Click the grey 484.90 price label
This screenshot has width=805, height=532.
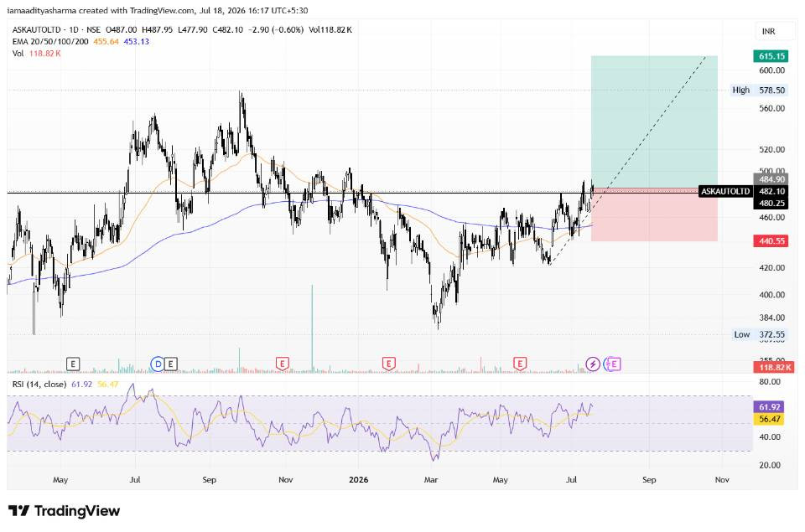(x=771, y=179)
